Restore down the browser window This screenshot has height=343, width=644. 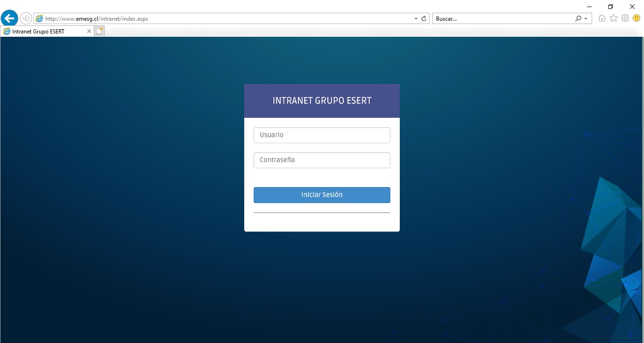(x=611, y=7)
